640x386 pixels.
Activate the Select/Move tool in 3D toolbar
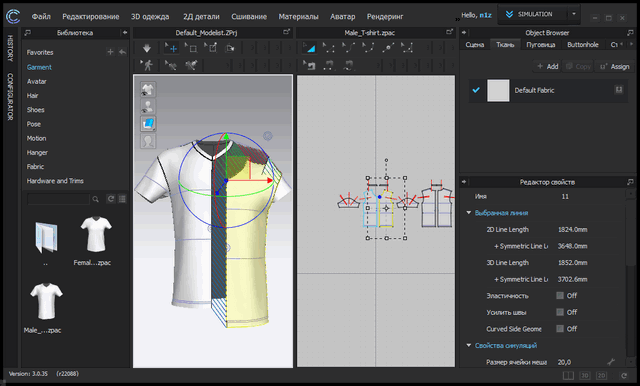coord(171,49)
